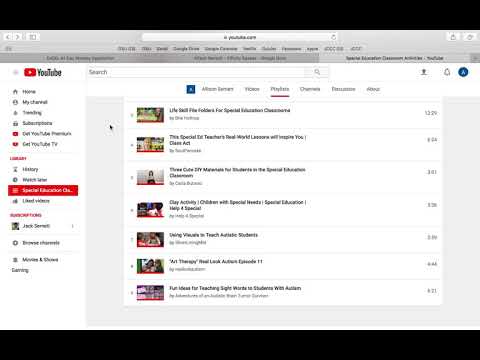The height and width of the screenshot is (360, 480).
Task: Open Netflix bookmark in favorites bar
Action: (x=249, y=49)
